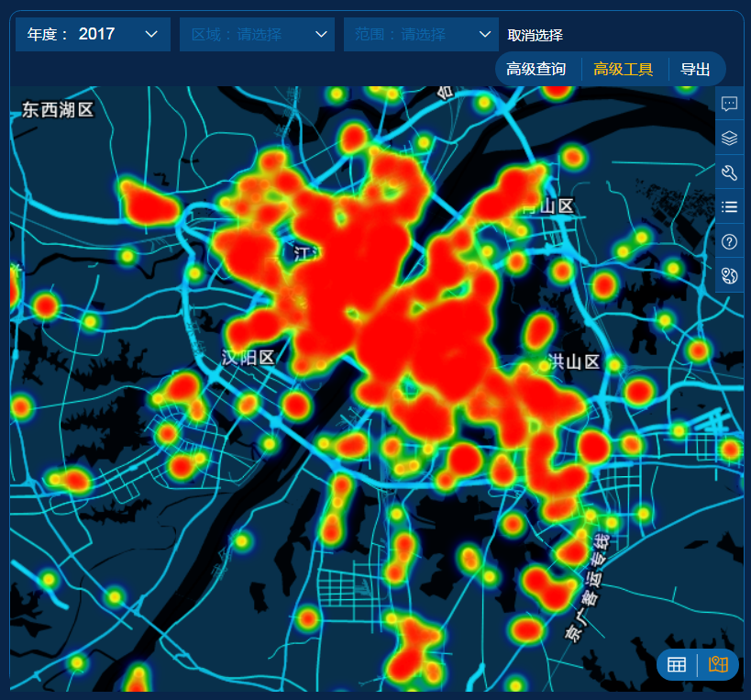Click the 汉阳区 label on map
The height and width of the screenshot is (700, 751).
click(x=248, y=358)
